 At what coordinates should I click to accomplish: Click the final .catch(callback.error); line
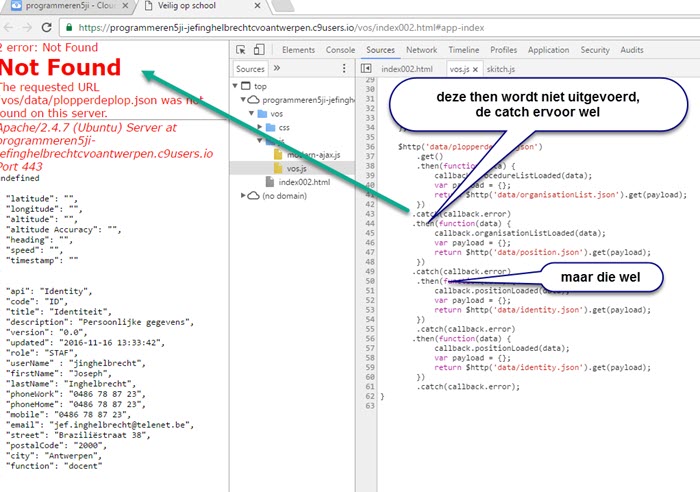pos(468,387)
